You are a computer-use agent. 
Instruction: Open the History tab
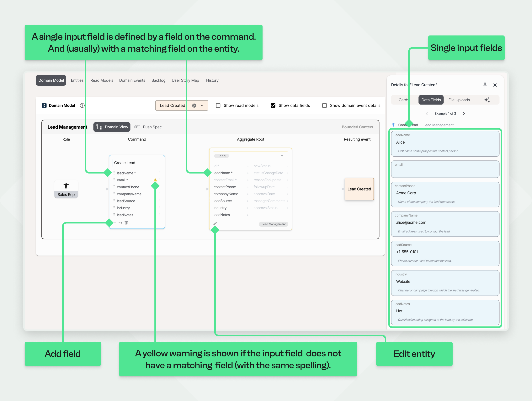212,80
